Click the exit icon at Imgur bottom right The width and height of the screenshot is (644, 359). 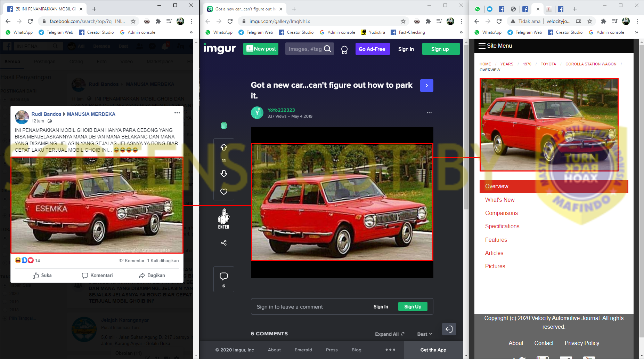point(449,329)
